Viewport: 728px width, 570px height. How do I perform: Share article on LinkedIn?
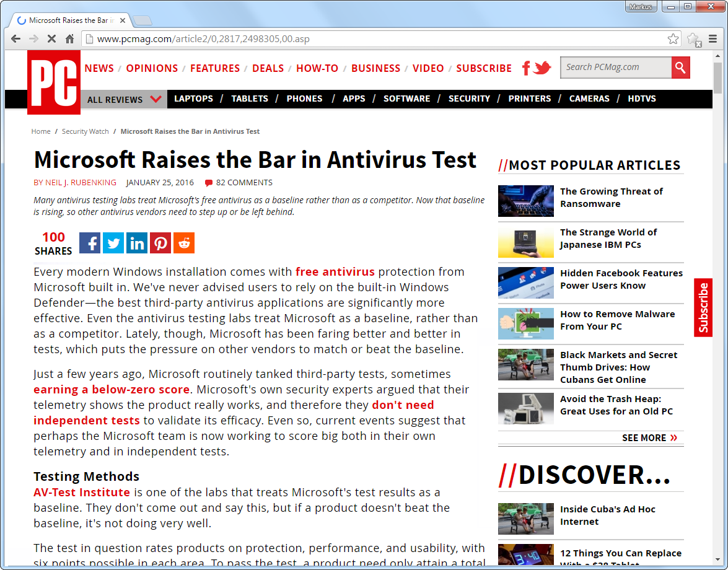[x=137, y=243]
